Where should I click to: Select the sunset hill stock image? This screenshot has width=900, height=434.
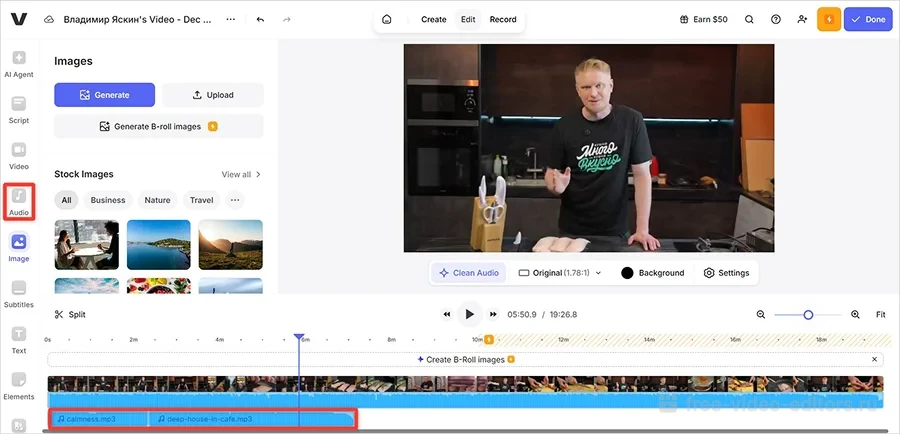231,245
